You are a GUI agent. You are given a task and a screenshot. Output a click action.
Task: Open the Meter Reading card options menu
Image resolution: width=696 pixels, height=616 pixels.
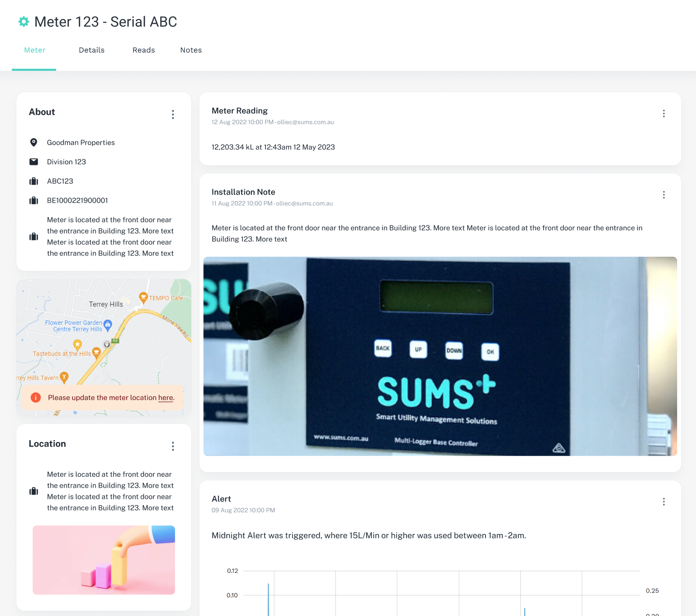pyautogui.click(x=664, y=114)
